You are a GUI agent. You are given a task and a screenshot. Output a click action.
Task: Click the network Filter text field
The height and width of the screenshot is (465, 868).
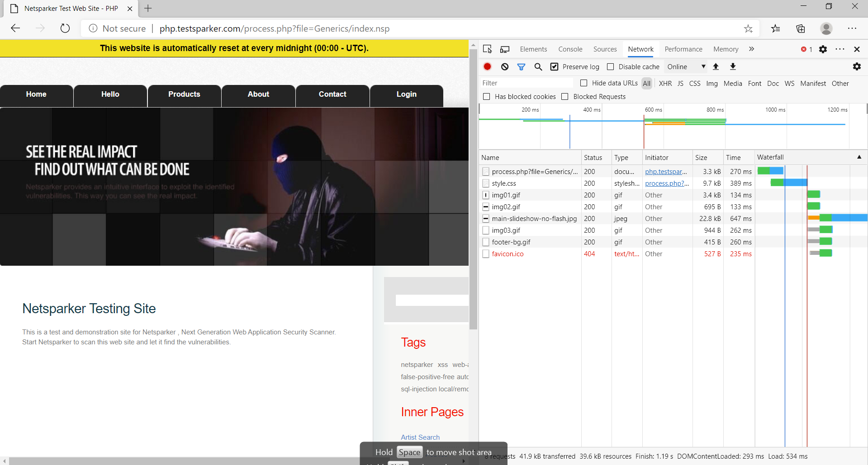(x=526, y=83)
